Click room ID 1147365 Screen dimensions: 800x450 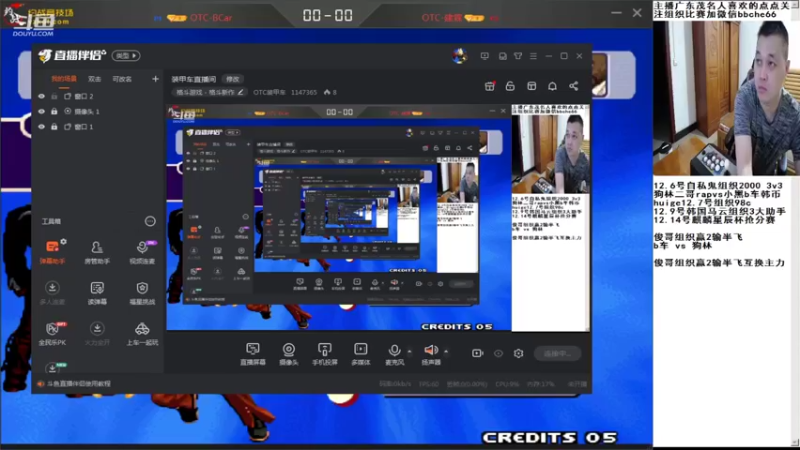coord(304,92)
